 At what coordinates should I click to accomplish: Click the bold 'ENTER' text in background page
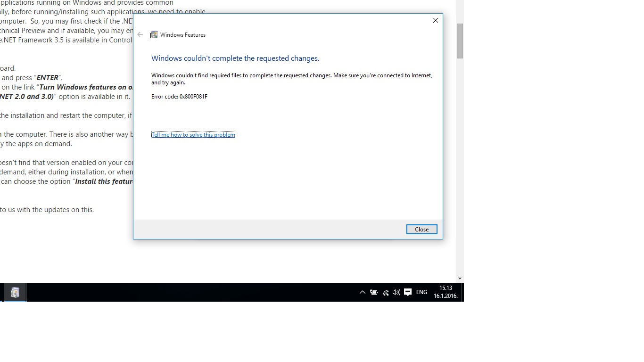[x=47, y=78]
